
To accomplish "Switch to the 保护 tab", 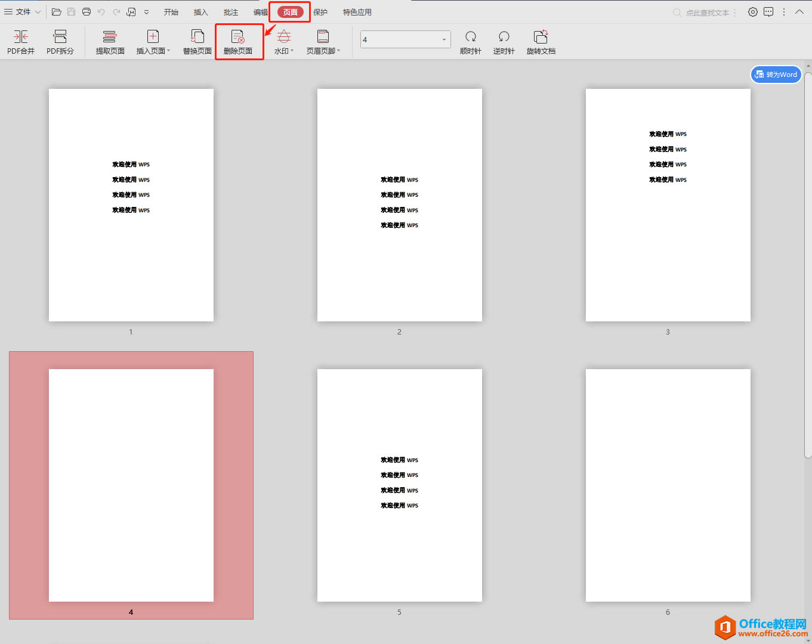I will pyautogui.click(x=320, y=12).
